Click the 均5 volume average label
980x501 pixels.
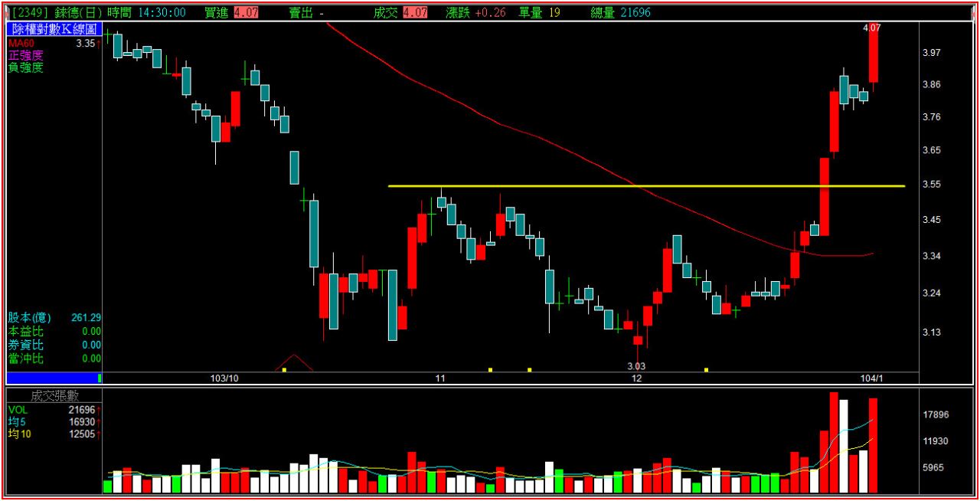click(18, 422)
